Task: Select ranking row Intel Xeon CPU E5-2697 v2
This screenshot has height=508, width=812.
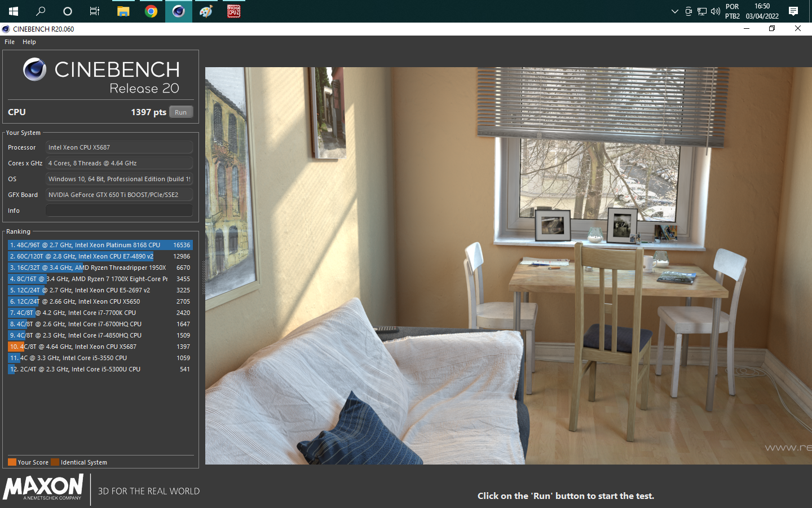Action: [100, 290]
